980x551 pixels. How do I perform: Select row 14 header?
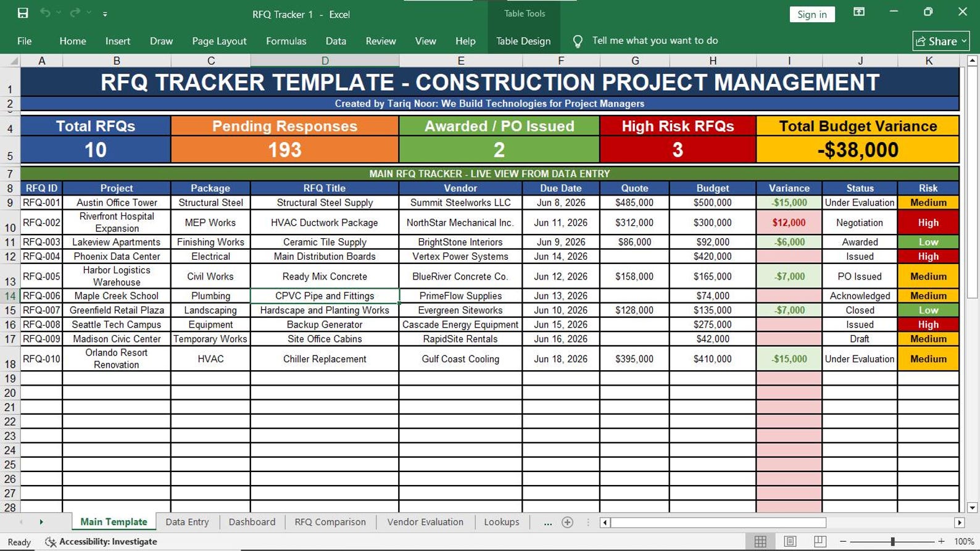[10, 296]
